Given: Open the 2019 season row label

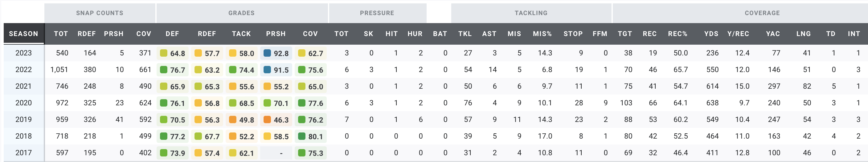Looking at the screenshot, I should 24,119.
